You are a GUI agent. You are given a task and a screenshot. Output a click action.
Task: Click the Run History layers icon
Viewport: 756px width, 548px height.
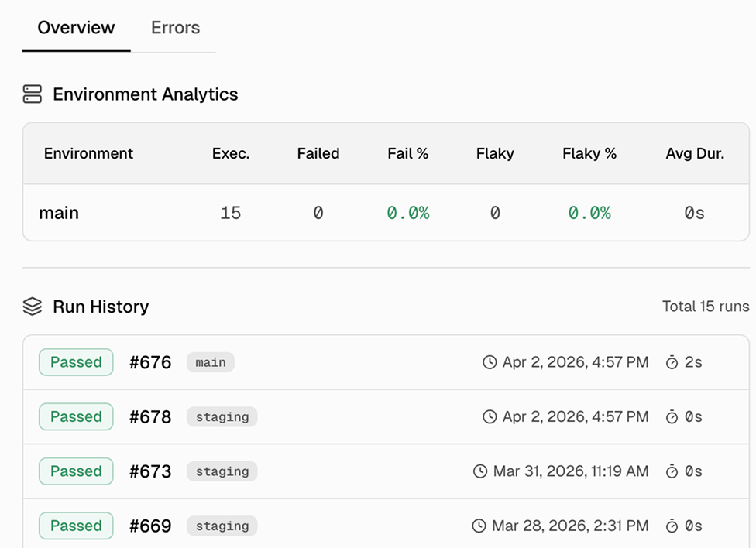point(33,307)
